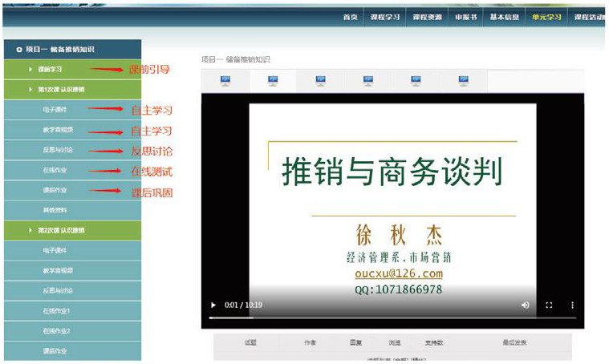609x364 pixels.
Task: Open 申报书 in the navigation bar
Action: coord(466,17)
